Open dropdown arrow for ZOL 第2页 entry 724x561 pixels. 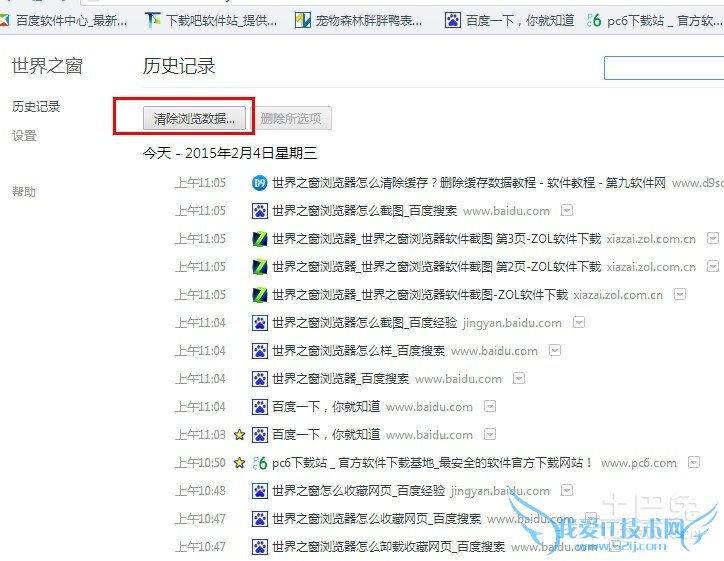tap(713, 266)
